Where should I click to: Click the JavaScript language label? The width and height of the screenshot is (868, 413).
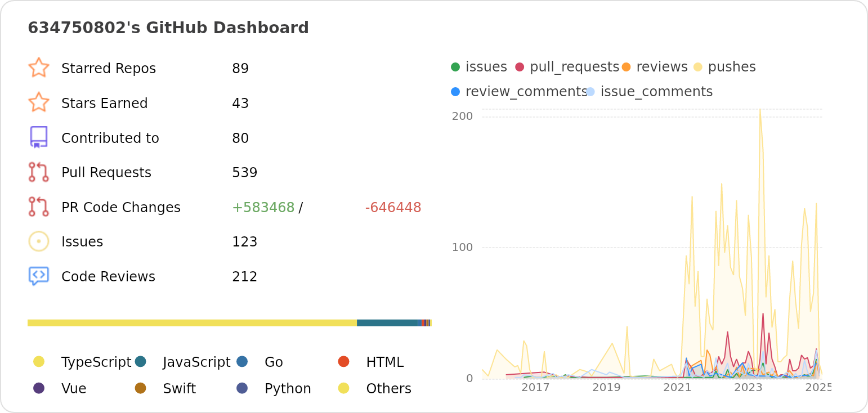click(197, 362)
